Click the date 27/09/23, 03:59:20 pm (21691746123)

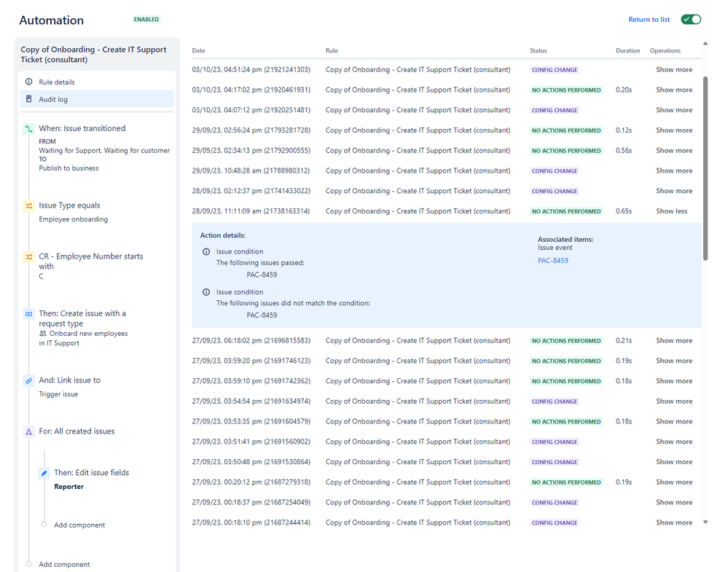(251, 361)
